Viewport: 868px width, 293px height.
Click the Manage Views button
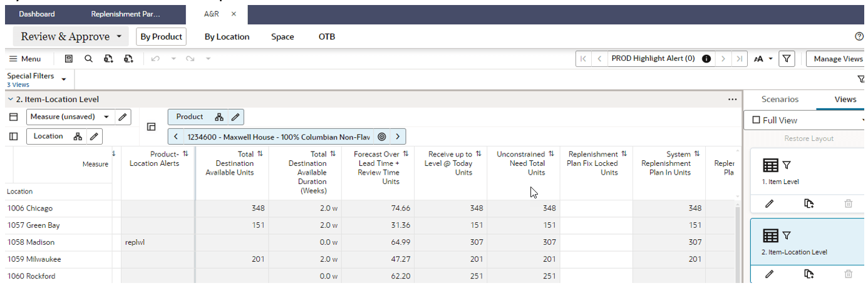pos(838,59)
